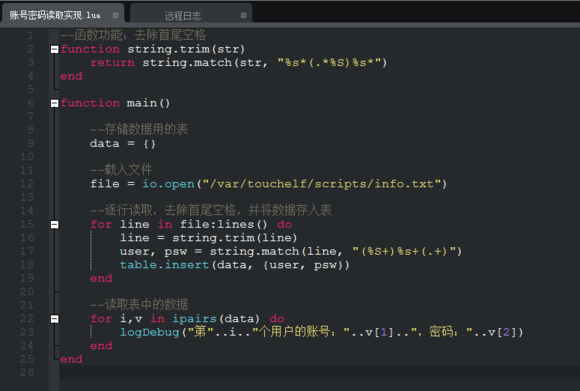Place cursor on io.open text
Image resolution: width=580 pixels, height=391 pixels.
[168, 184]
